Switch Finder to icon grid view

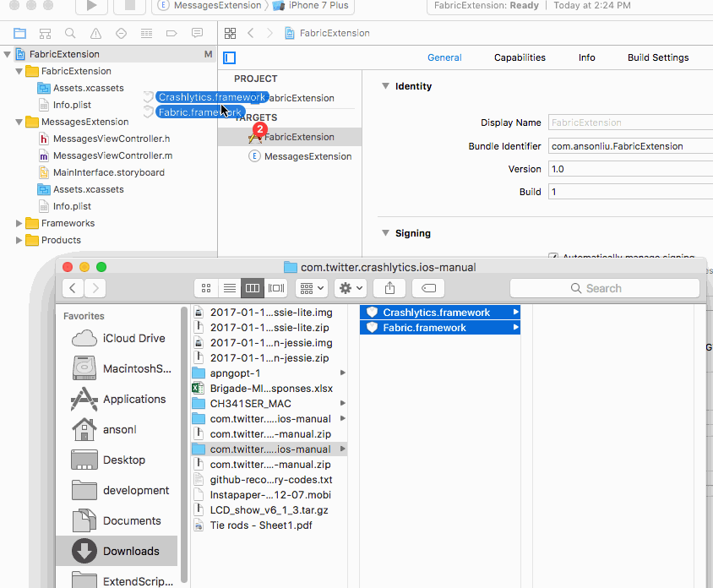pyautogui.click(x=206, y=287)
